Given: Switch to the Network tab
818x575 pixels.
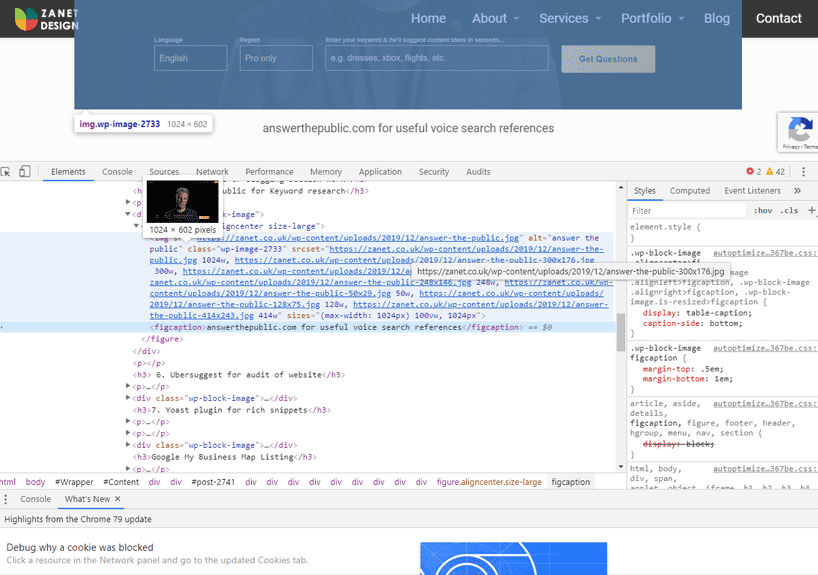Looking at the screenshot, I should 212,172.
